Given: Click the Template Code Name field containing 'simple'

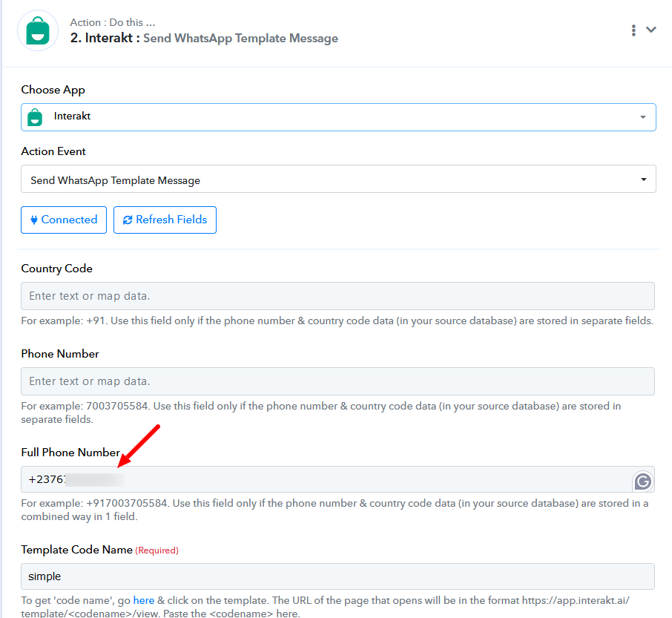Looking at the screenshot, I should pos(337,576).
